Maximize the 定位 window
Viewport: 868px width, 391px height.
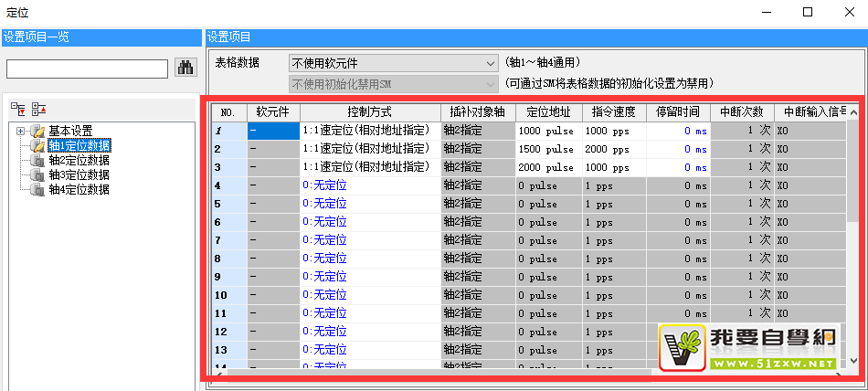(808, 12)
